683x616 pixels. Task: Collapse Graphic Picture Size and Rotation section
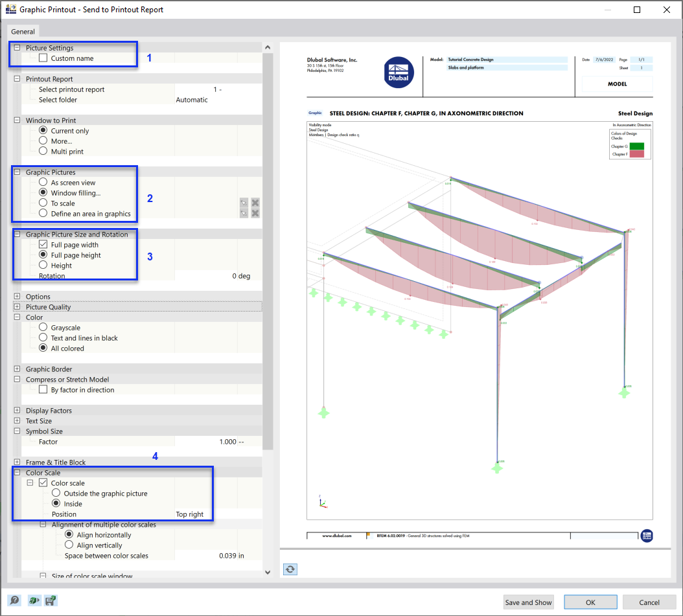pos(17,234)
